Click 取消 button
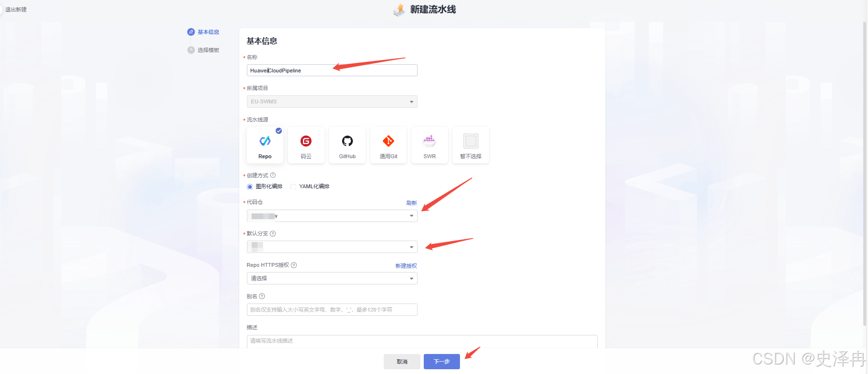The image size is (868, 374). pyautogui.click(x=402, y=362)
